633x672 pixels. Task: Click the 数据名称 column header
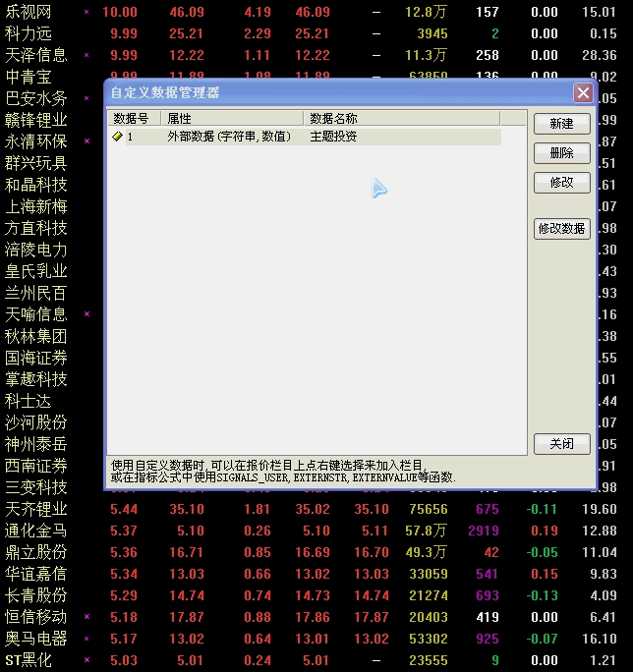point(402,118)
